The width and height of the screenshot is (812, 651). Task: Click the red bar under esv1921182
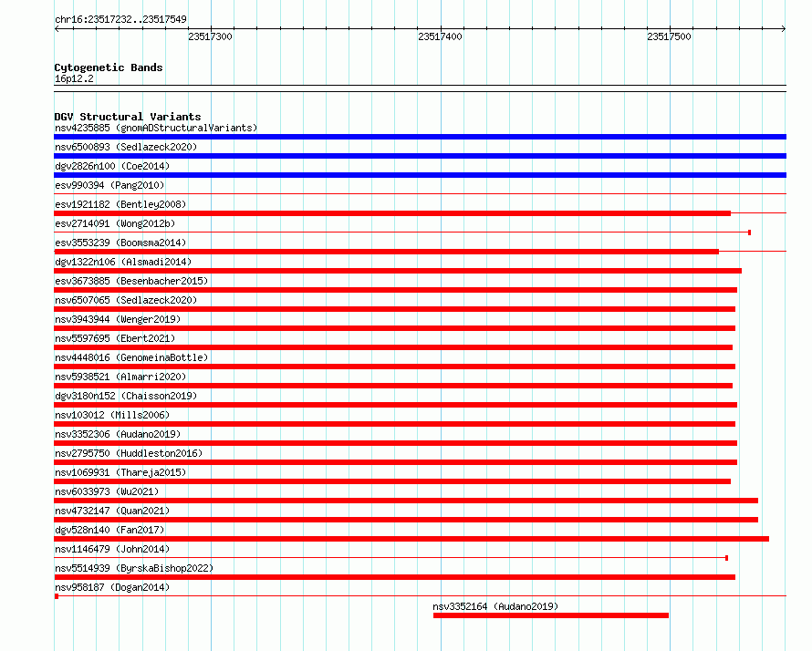click(392, 213)
